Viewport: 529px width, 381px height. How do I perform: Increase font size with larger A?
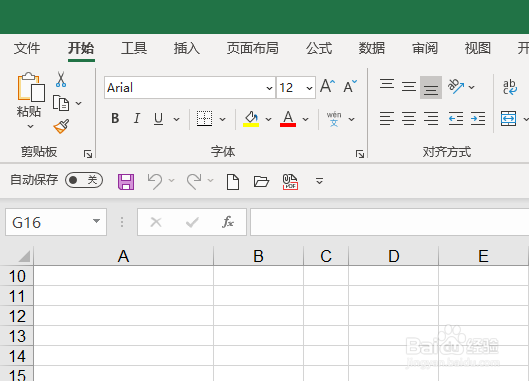[328, 86]
